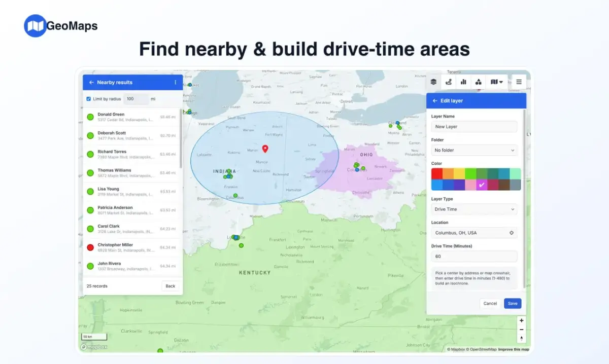Viewport: 609px width, 364px height.
Task: Click Patricia Anderson's green marker
Action: (90, 210)
